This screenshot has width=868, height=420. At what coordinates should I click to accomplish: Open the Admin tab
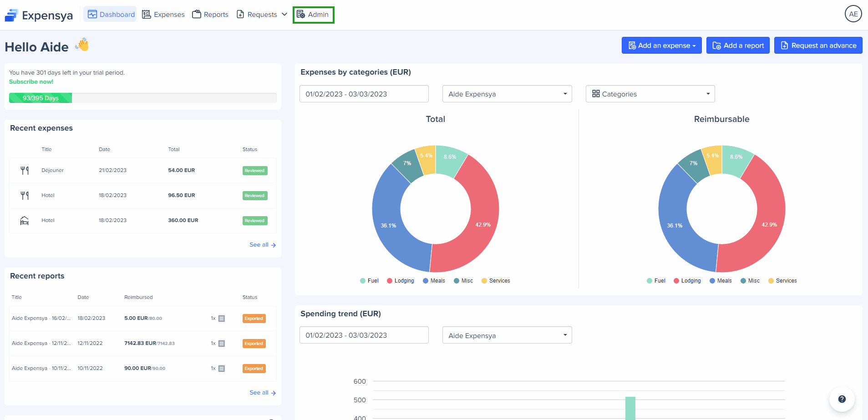(313, 15)
